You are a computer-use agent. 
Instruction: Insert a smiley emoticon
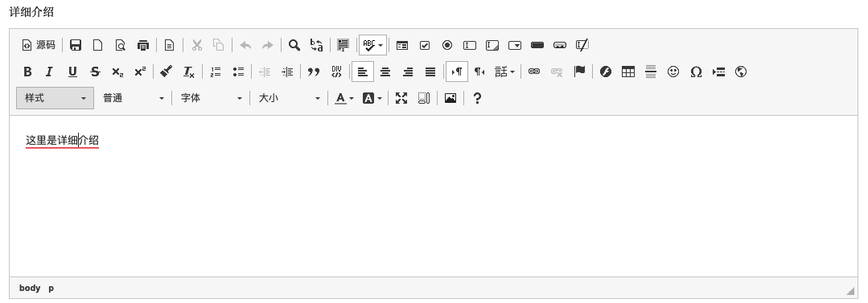[673, 72]
